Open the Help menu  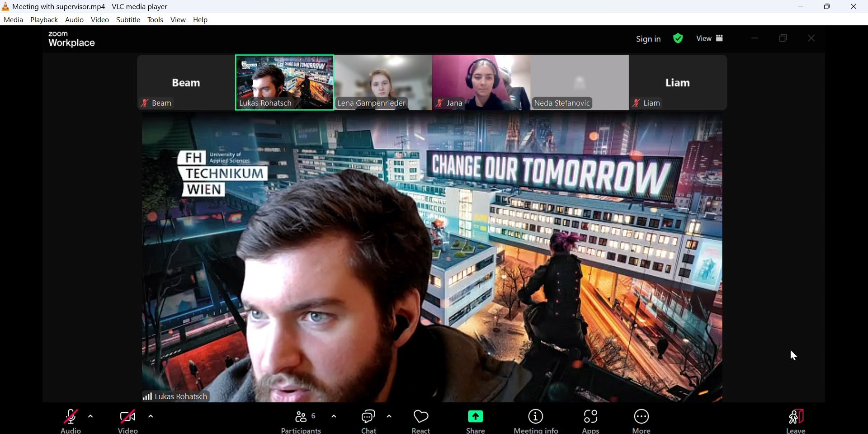tap(201, 20)
